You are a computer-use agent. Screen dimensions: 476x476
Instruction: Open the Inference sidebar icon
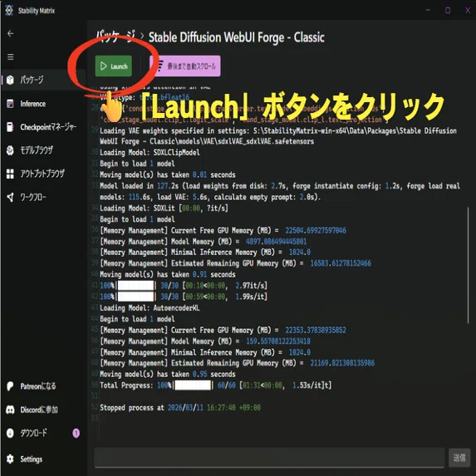(x=10, y=104)
